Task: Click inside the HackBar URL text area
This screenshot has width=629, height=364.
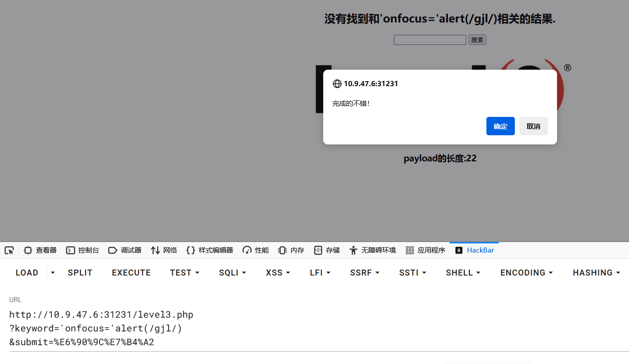Action: pyautogui.click(x=319, y=328)
